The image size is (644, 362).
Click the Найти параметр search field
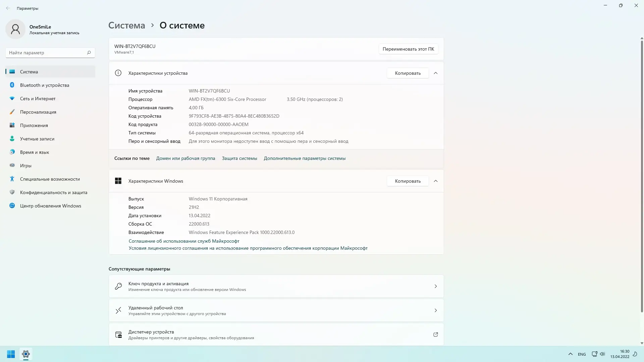coord(46,53)
